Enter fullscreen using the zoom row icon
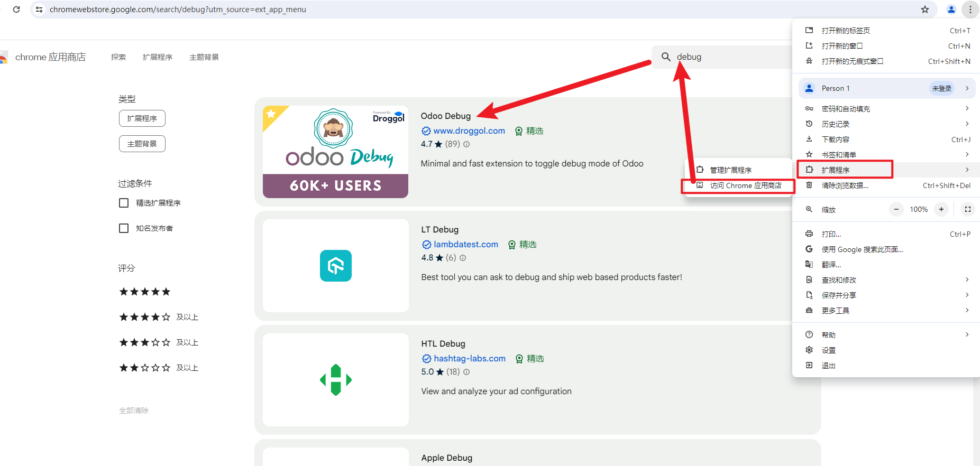The height and width of the screenshot is (466, 980). coord(968,209)
